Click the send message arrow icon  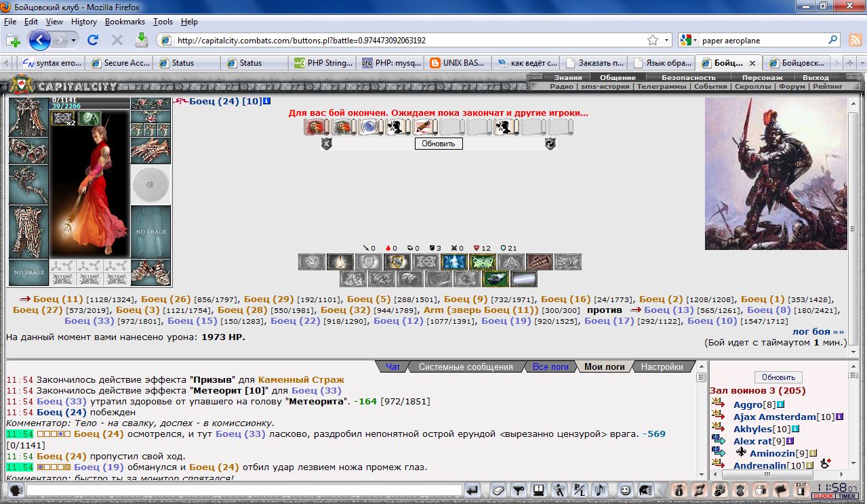click(x=472, y=490)
